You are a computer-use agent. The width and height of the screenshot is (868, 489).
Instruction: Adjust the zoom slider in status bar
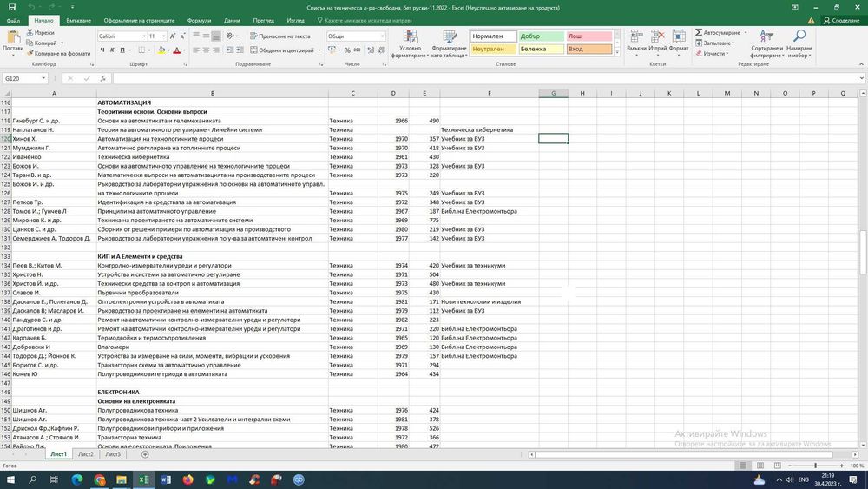tap(815, 466)
